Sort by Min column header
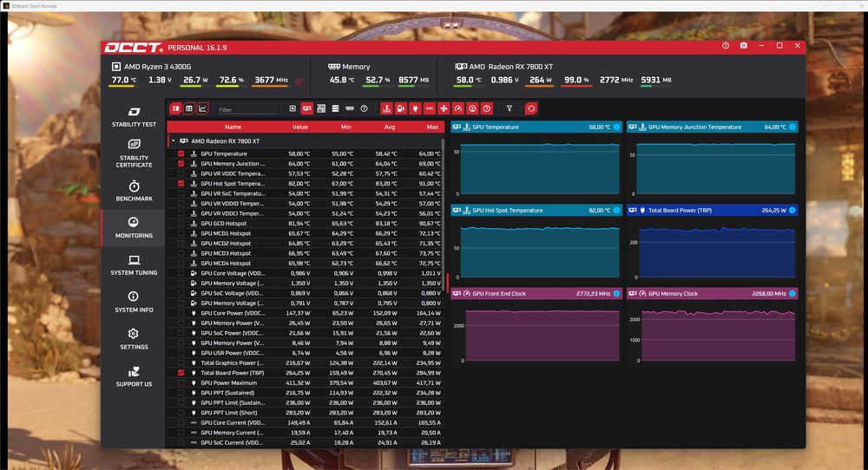This screenshot has height=470, width=868. pos(346,127)
